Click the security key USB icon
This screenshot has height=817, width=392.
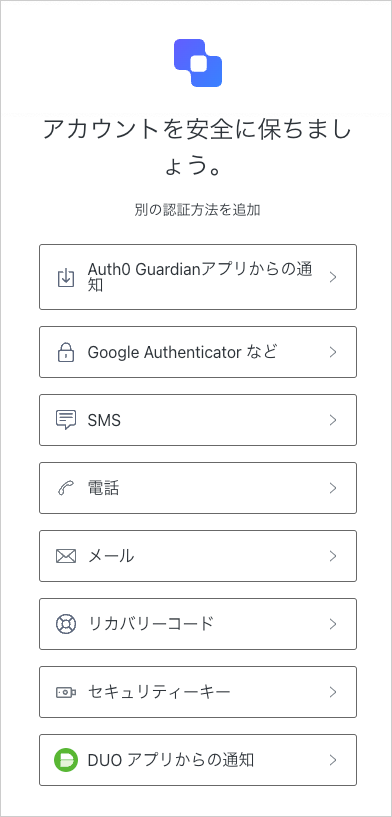pyautogui.click(x=66, y=692)
